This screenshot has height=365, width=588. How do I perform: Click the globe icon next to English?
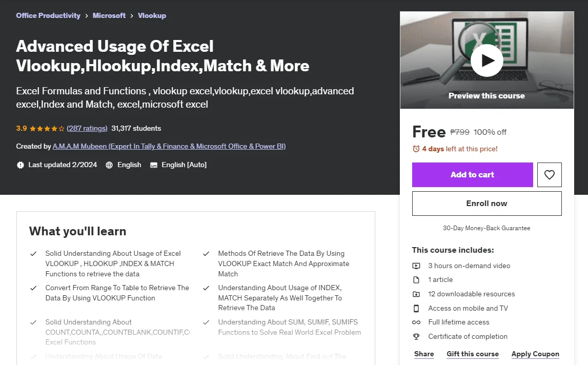coord(109,165)
